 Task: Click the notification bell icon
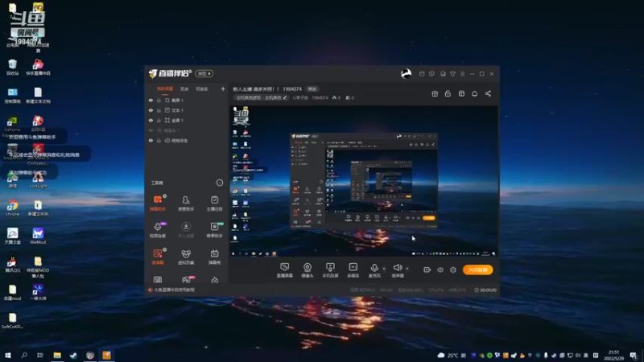point(474,93)
